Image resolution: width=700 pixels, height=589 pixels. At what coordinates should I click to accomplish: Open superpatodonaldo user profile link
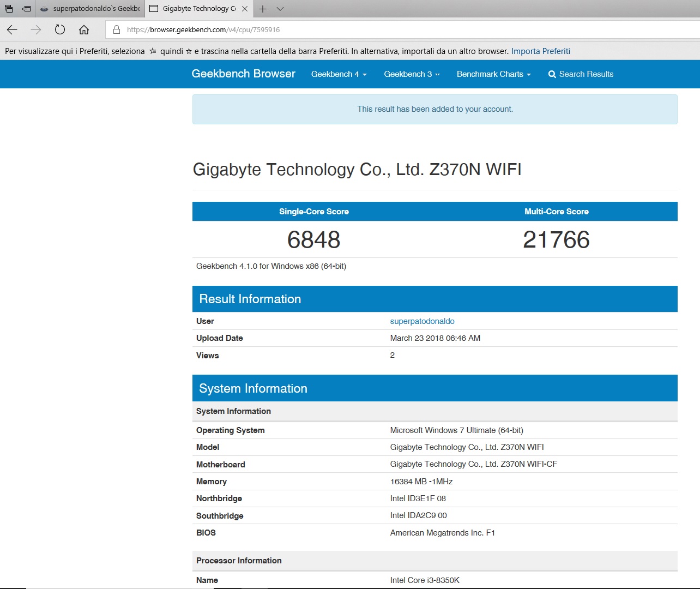coord(423,321)
